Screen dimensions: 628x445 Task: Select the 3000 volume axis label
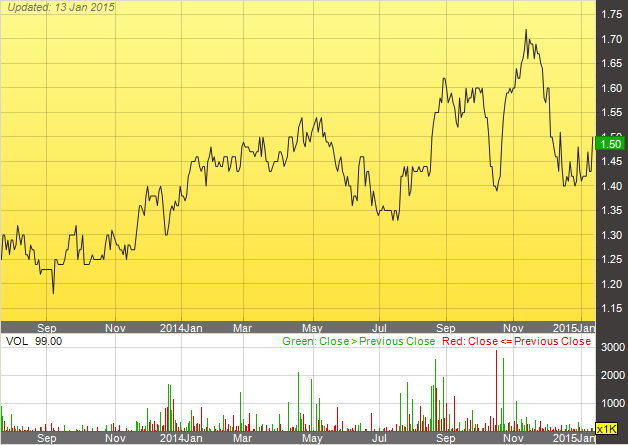tap(613, 347)
